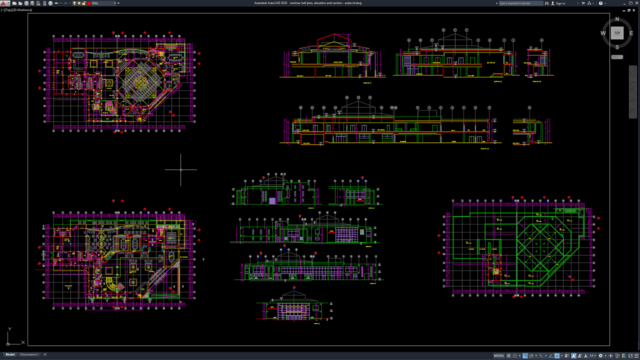Expand the Help dropdown arrow

point(605,3)
